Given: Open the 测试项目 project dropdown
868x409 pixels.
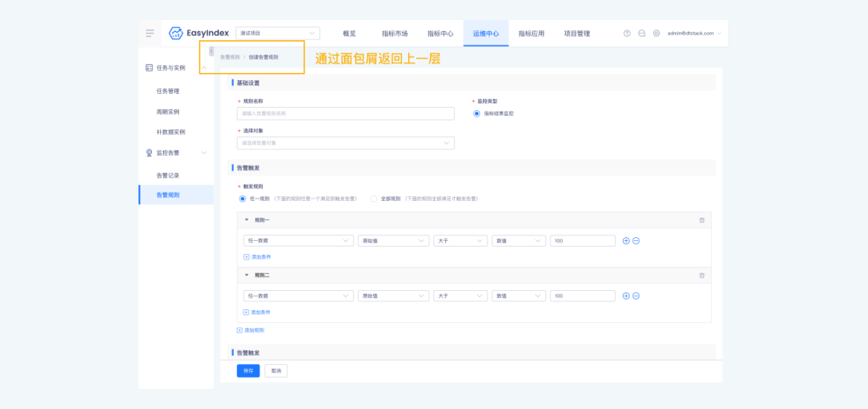Looking at the screenshot, I should 277,33.
